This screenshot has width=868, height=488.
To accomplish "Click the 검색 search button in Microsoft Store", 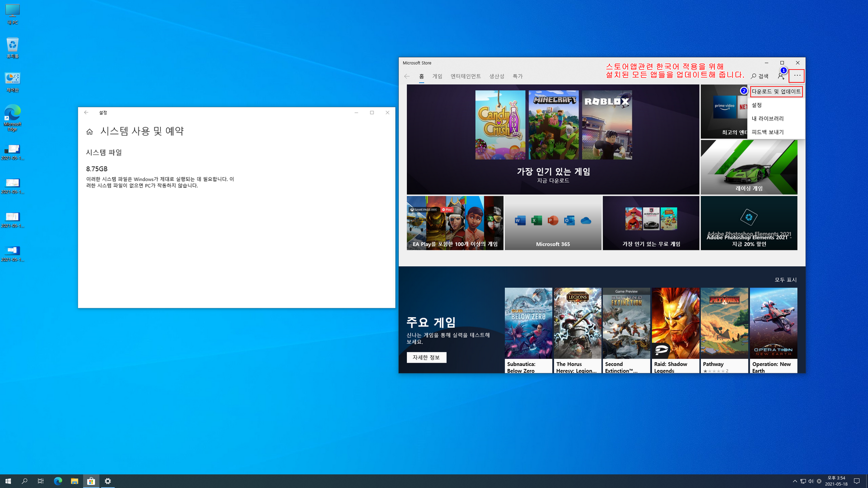I will [759, 76].
